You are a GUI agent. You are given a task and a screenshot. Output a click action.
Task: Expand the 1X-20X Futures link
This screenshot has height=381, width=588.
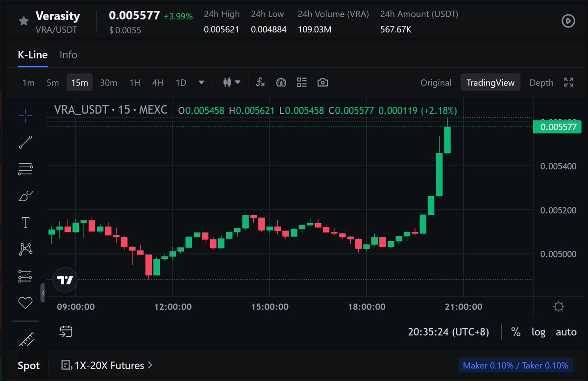click(x=106, y=365)
